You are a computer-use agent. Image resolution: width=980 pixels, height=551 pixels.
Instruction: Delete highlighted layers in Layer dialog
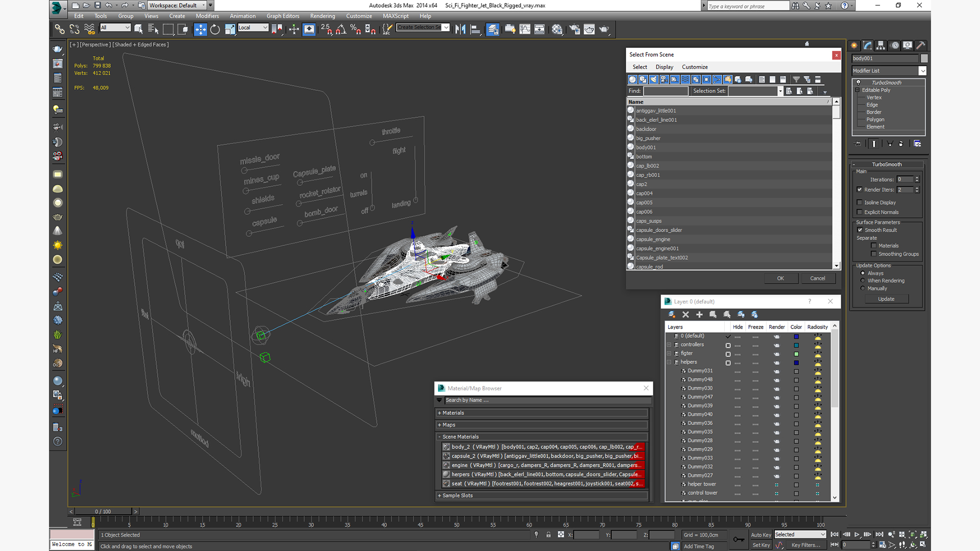pyautogui.click(x=685, y=315)
